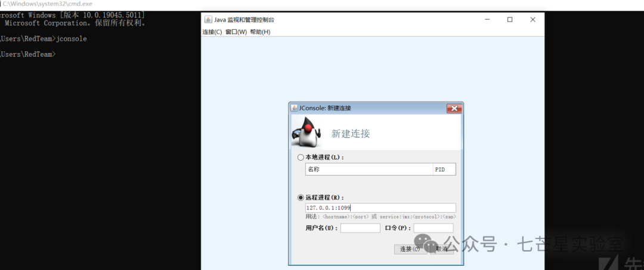Click the 新建连接 heading text

[x=351, y=133]
